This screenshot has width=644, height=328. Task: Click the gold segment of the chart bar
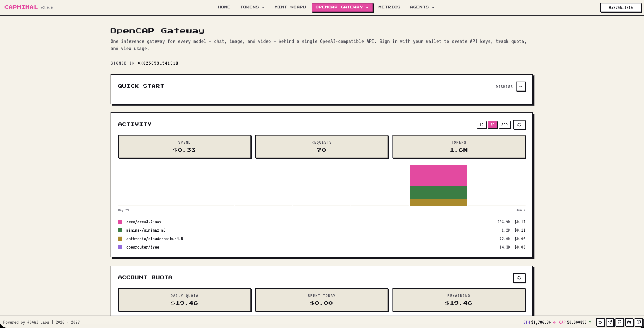[x=438, y=202]
